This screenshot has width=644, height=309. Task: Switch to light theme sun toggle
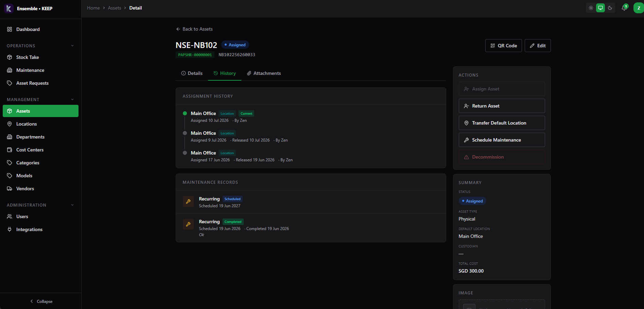591,8
